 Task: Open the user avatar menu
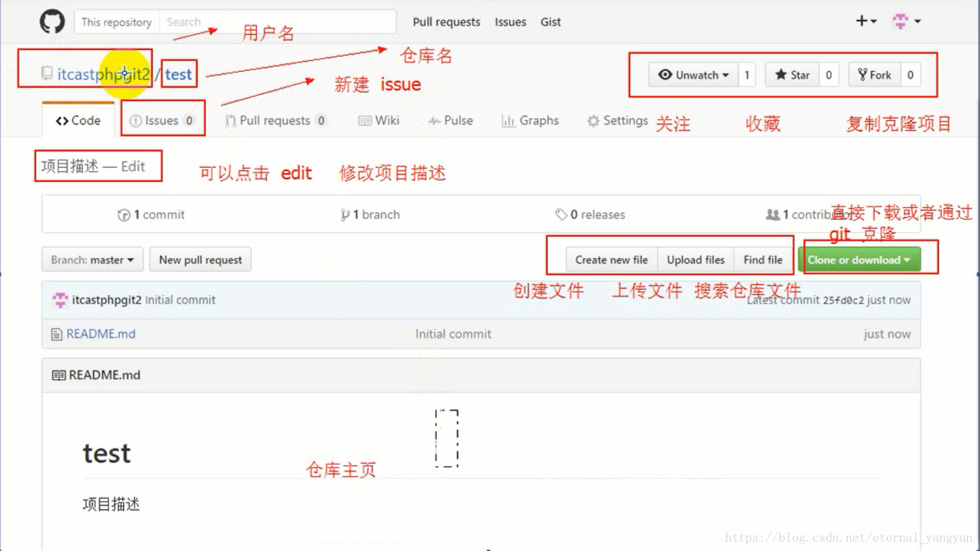click(x=907, y=21)
